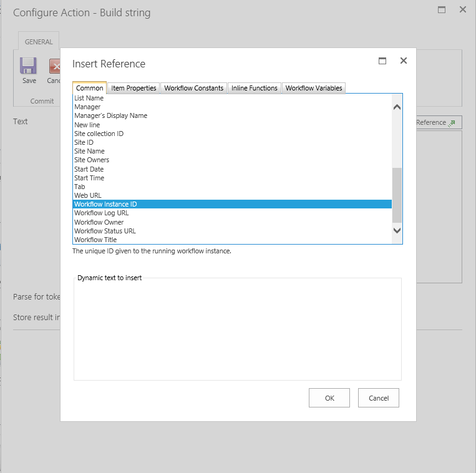Select the Inline Functions tab
The width and height of the screenshot is (476, 473).
coord(254,88)
